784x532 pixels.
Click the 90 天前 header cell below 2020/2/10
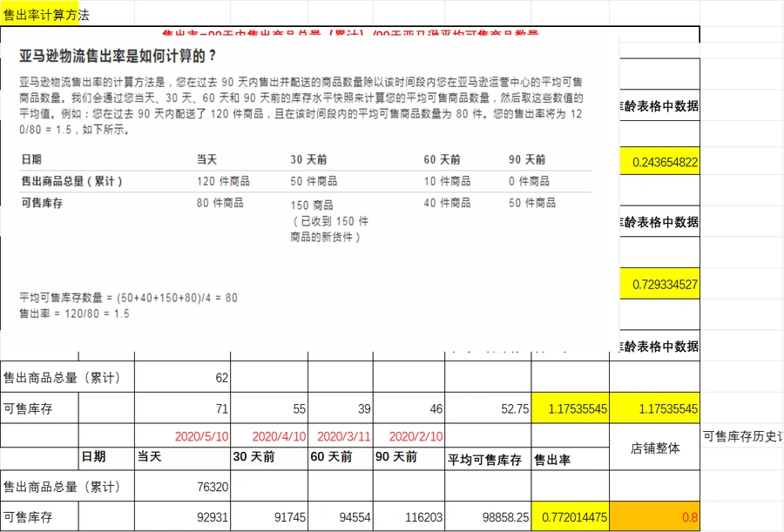point(409,459)
